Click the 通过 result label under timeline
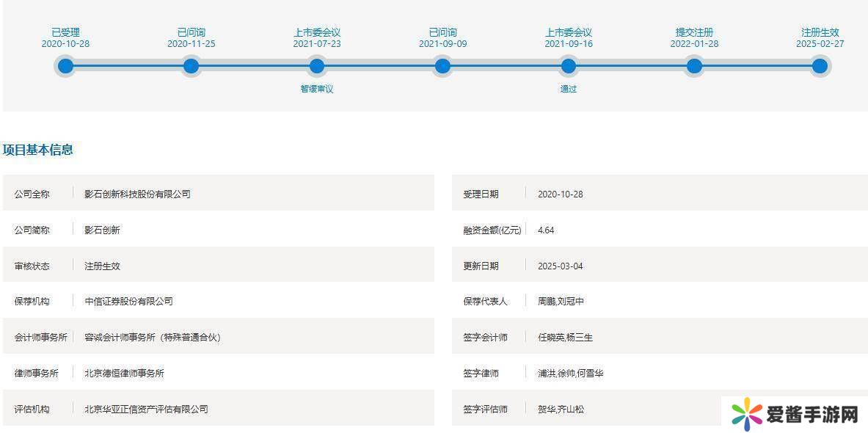Viewport: 868px width, 433px height. tap(568, 89)
